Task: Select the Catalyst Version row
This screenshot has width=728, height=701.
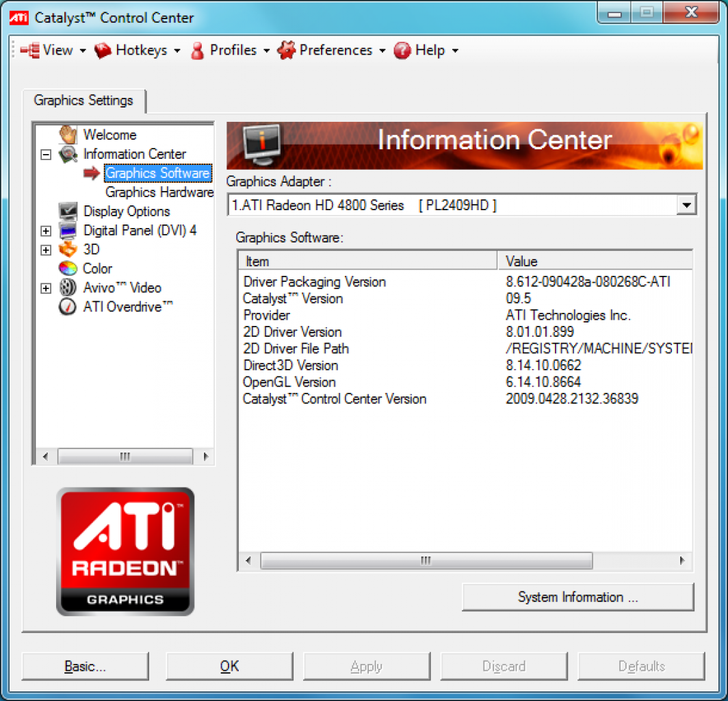Action: coord(466,298)
